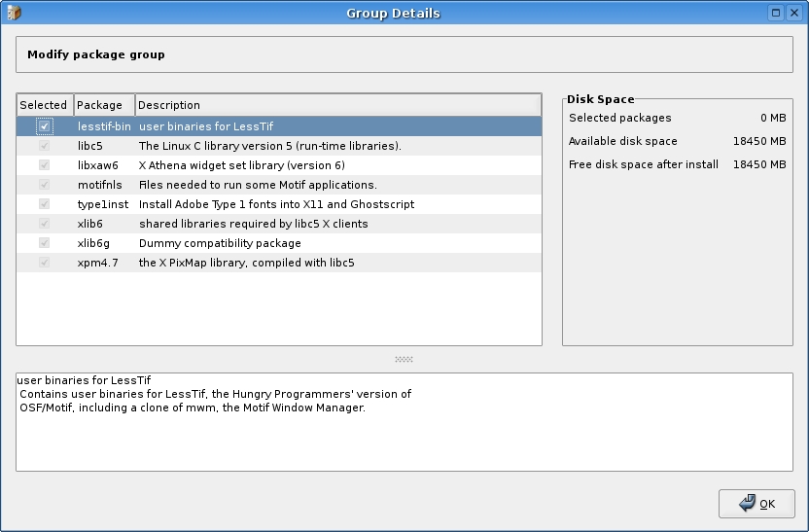Click the pane resize handle below list

click(x=404, y=359)
